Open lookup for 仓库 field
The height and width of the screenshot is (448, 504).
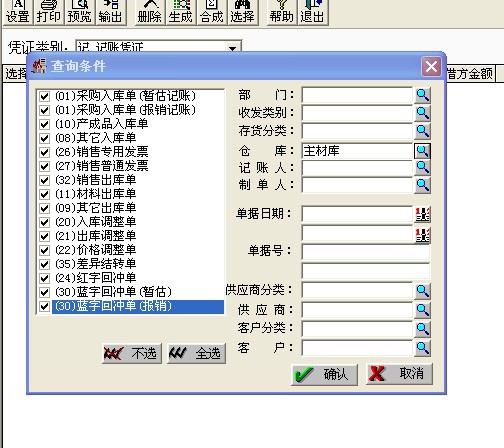point(422,151)
